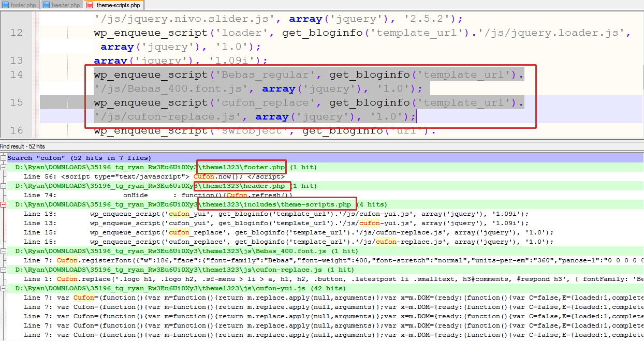Select the Bebas_400.font.js (1 hit) file row

(x=325, y=251)
